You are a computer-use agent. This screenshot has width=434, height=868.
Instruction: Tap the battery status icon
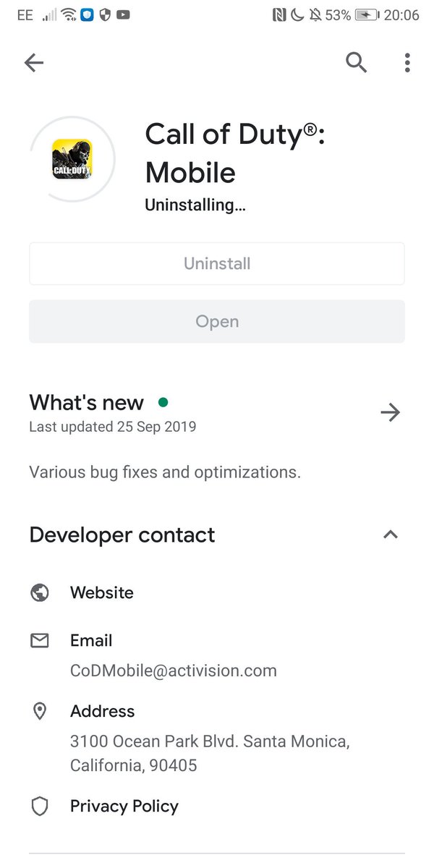[367, 14]
